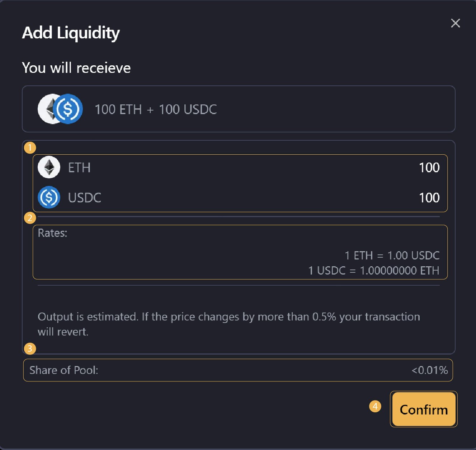Click the 1 USDC = 1.00000000 ETH rate line
The height and width of the screenshot is (450, 476).
pos(374,271)
